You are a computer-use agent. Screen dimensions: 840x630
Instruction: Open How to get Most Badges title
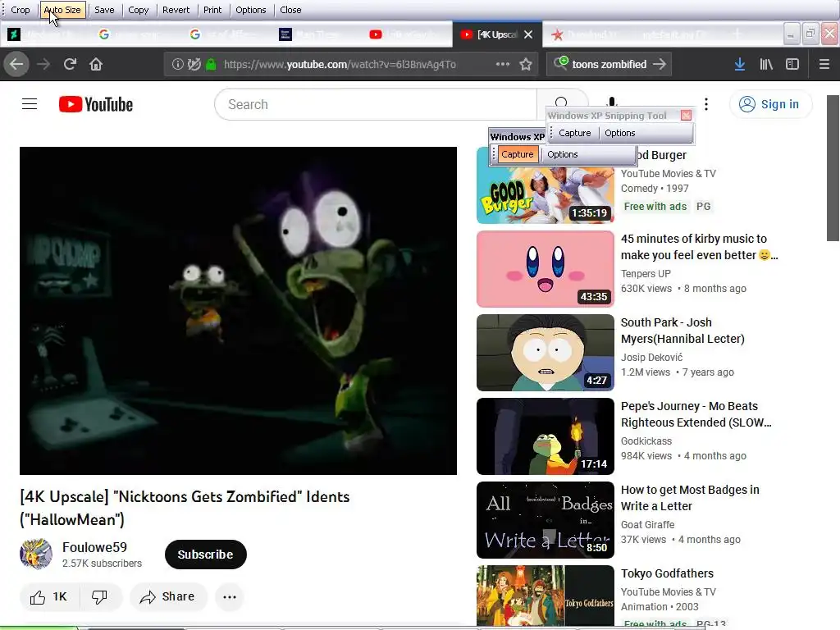point(690,498)
